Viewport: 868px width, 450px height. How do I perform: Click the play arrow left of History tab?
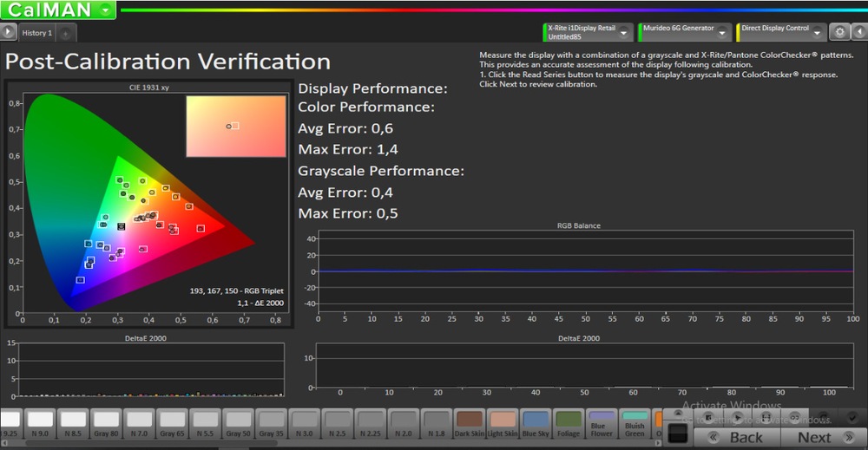[8, 32]
